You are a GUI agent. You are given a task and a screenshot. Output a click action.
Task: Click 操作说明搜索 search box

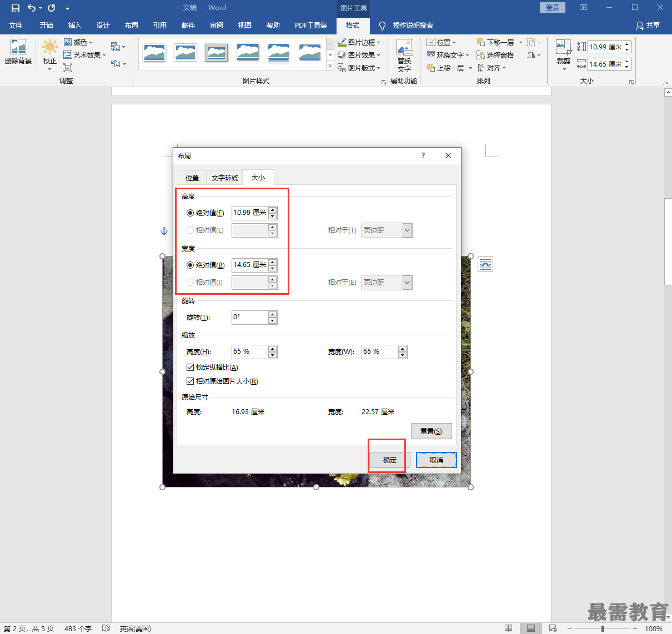(x=413, y=26)
